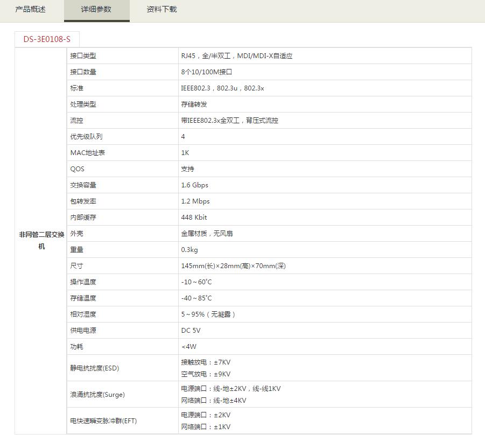This screenshot has width=485, height=448.
Task: Click the 非网管二层交换机 category cell
Action: point(41,240)
